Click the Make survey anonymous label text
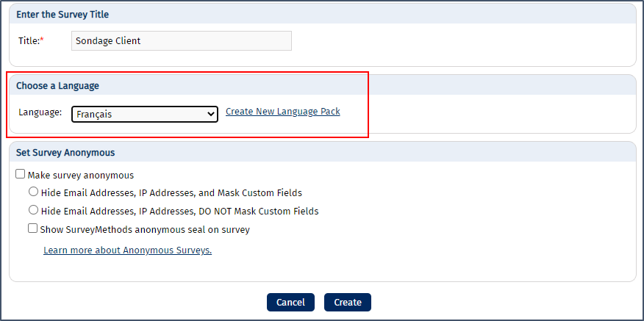This screenshot has width=644, height=321. coord(81,176)
